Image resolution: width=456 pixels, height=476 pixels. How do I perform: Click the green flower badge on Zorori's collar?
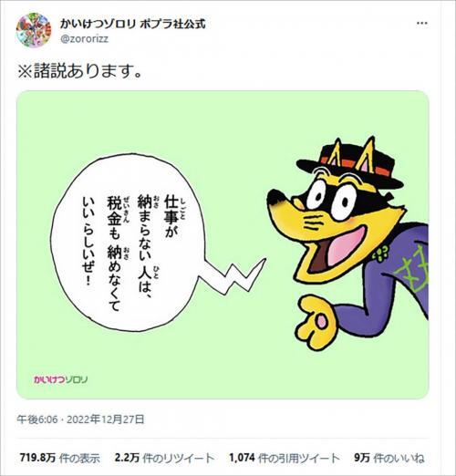tap(381, 253)
